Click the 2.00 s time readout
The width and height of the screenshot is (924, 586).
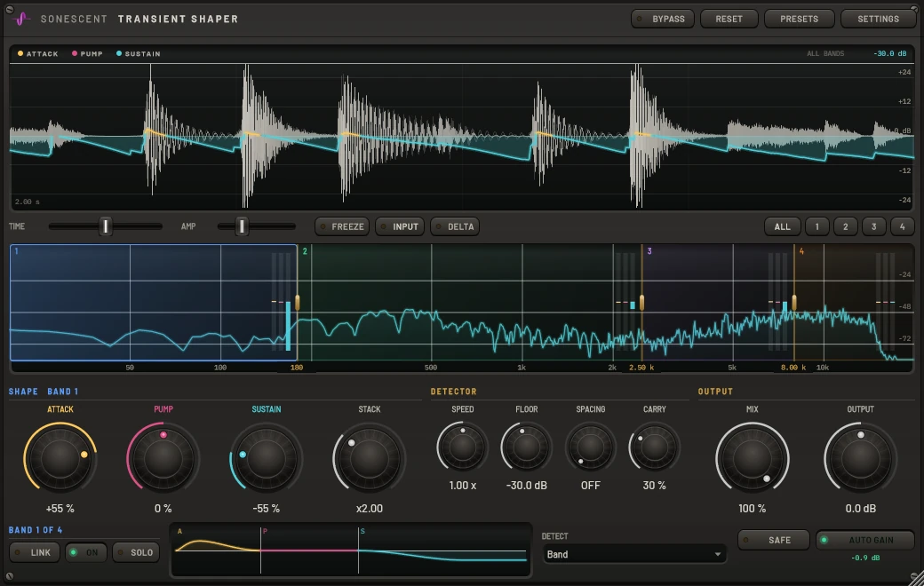coord(28,202)
